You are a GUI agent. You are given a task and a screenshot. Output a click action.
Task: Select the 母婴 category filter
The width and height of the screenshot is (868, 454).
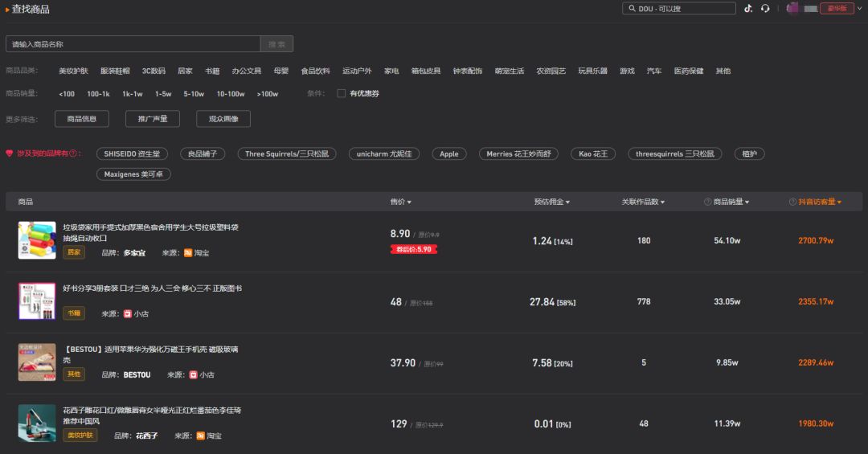pos(281,71)
